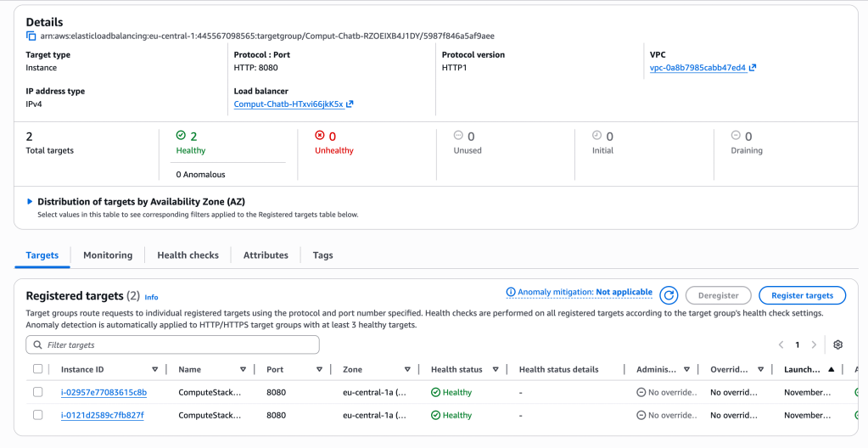
Task: Switch to the Monitoring tab
Action: tap(108, 255)
